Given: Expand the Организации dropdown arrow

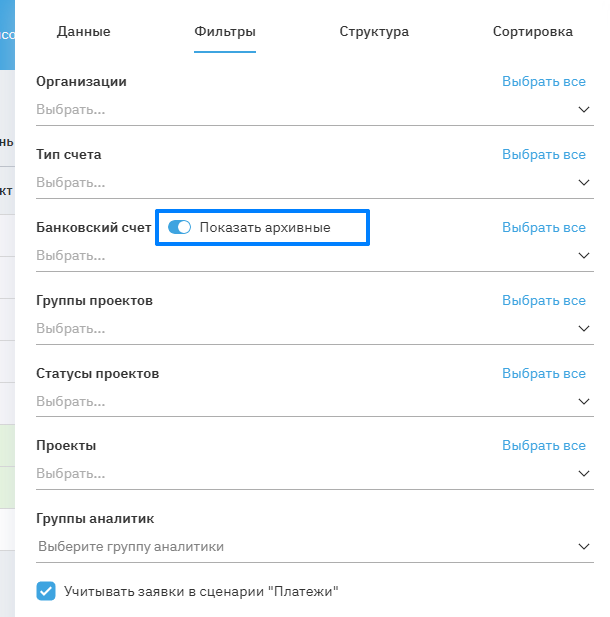Looking at the screenshot, I should (584, 110).
